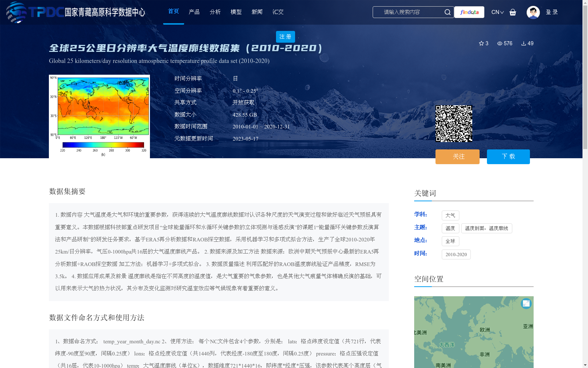Click the global temperature map thumbnail
This screenshot has width=588, height=368.
tap(99, 117)
